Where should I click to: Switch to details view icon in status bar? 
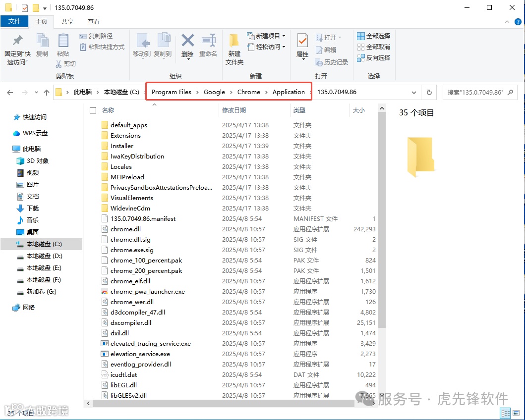point(506,413)
